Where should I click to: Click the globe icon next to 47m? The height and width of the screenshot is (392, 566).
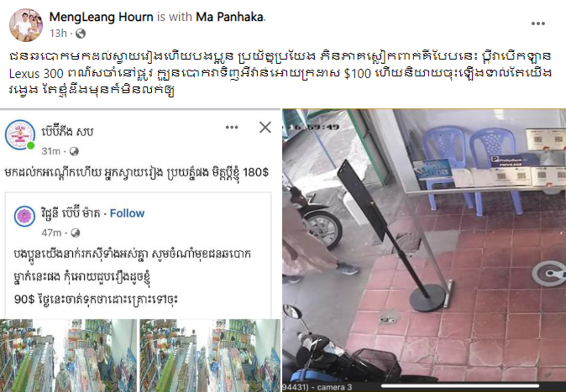click(x=75, y=233)
